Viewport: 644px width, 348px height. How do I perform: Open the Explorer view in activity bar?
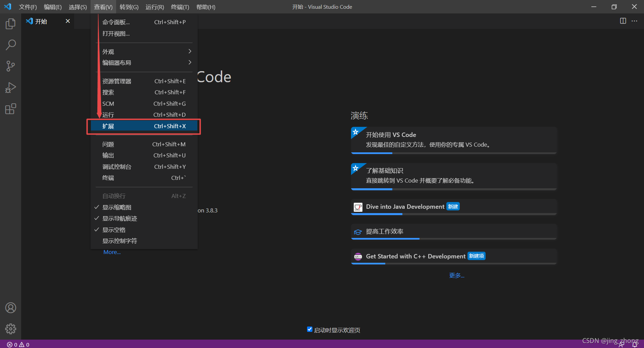click(10, 24)
